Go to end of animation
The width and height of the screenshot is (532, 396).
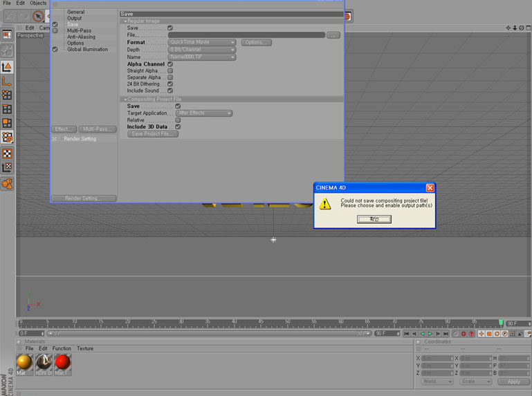click(446, 334)
